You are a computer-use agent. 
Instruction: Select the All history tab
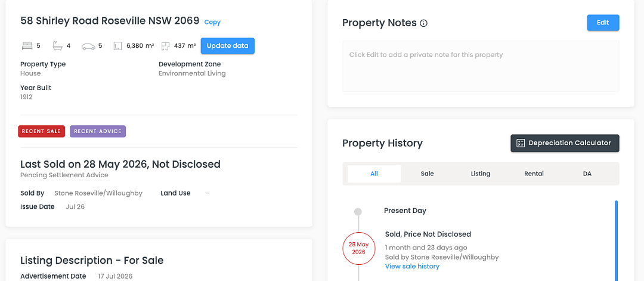point(374,174)
